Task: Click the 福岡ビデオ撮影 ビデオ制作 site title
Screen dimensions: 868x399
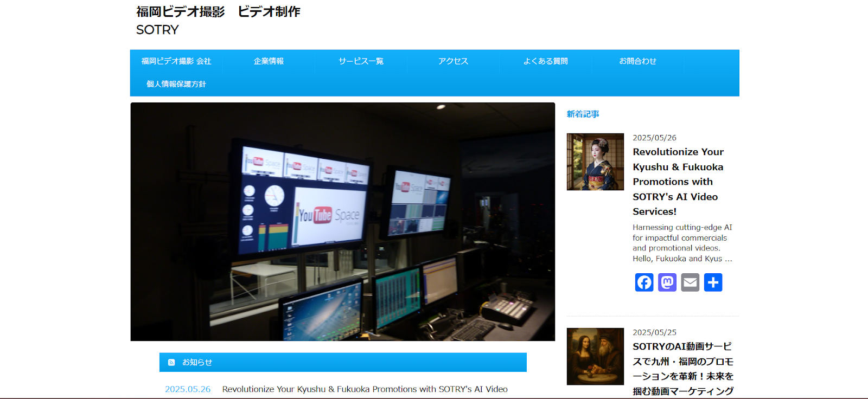Action: [x=218, y=11]
